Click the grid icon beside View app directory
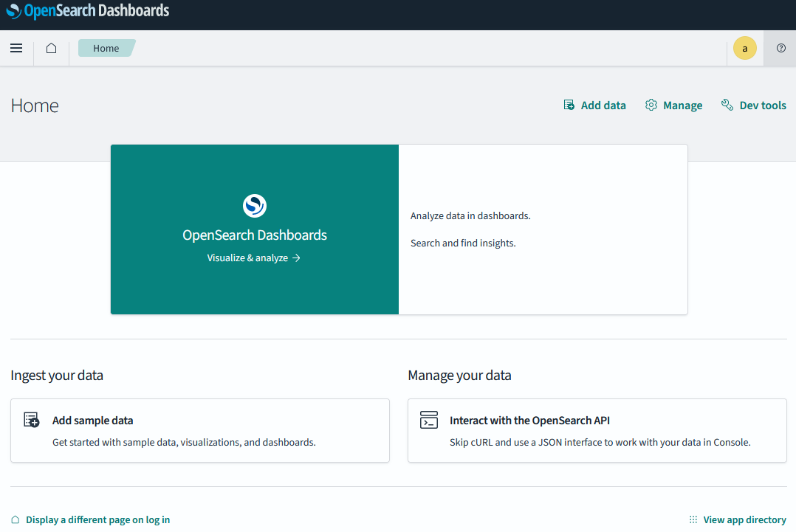 693,520
